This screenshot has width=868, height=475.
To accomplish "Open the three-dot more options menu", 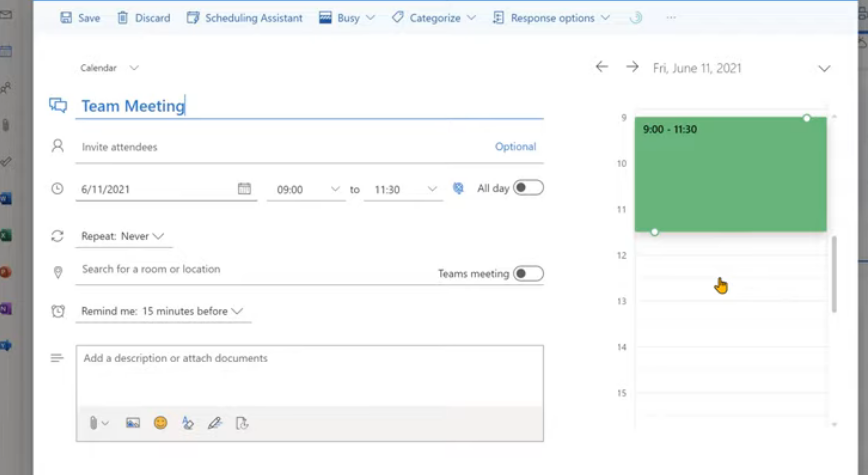I will (671, 18).
